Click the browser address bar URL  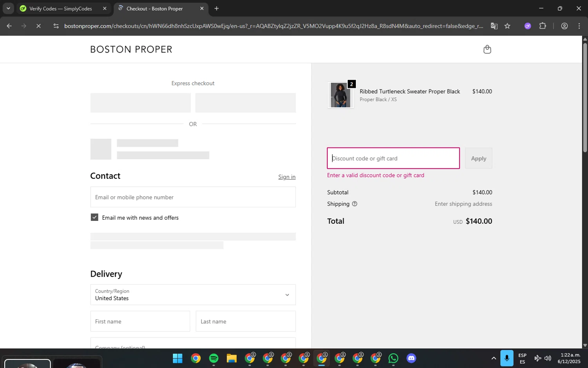(274, 26)
